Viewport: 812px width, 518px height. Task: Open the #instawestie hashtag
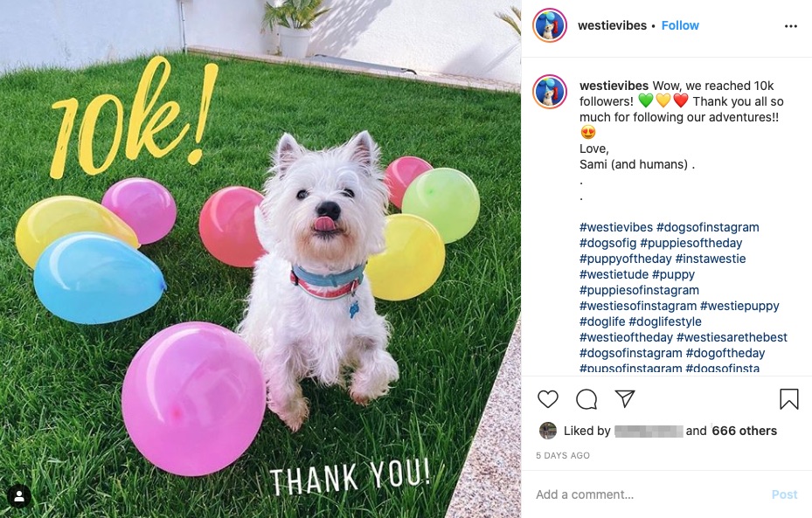coord(711,259)
